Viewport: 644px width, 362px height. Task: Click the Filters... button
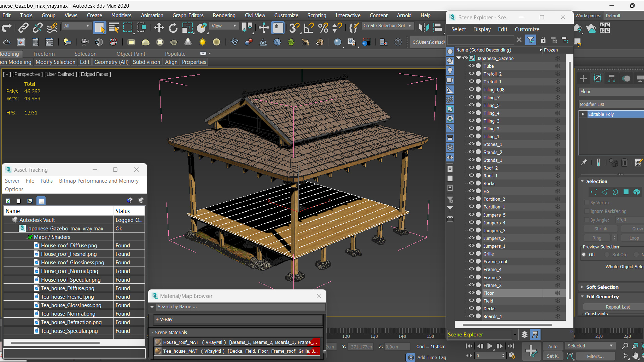(x=595, y=356)
